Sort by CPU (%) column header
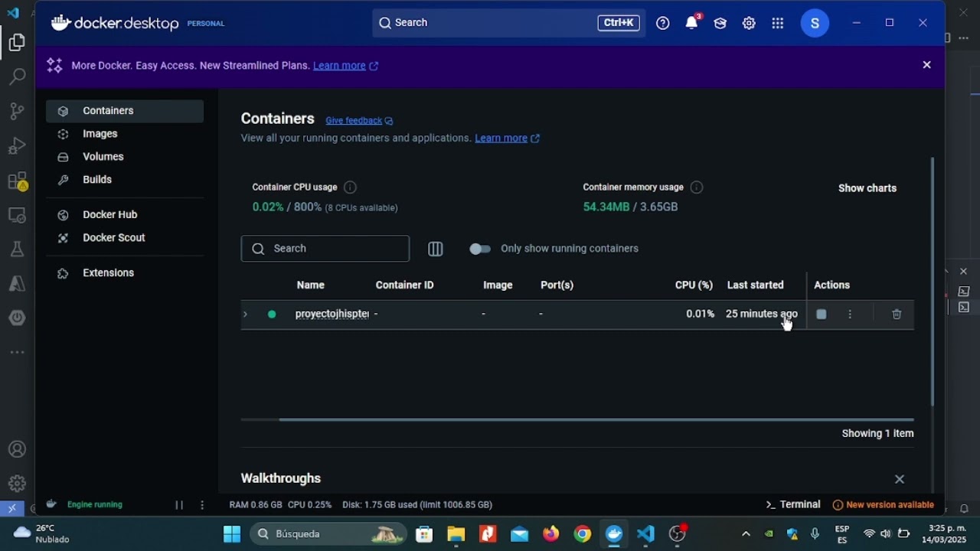Image resolution: width=980 pixels, height=551 pixels. coord(694,285)
